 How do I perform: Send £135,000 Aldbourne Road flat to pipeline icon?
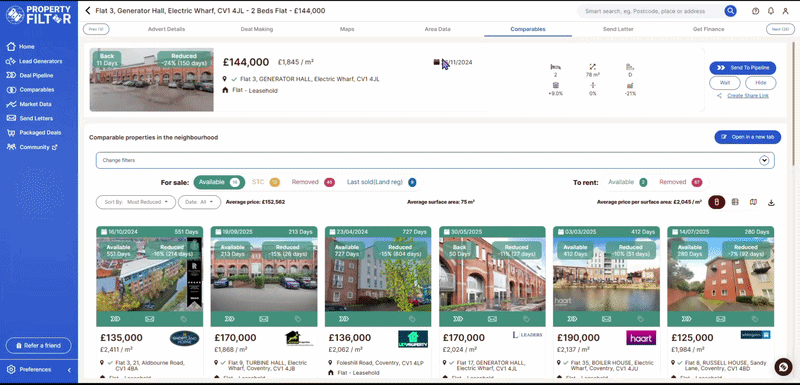[x=115, y=319]
